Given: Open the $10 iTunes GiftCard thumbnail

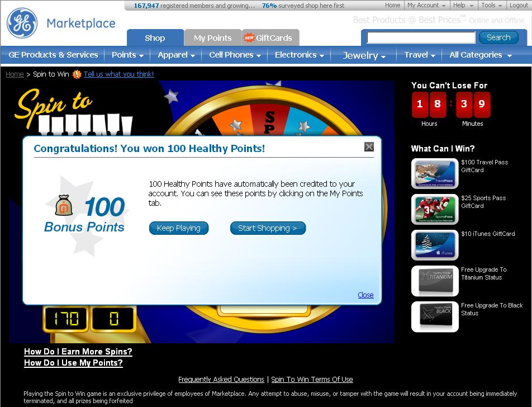Looking at the screenshot, I should [x=435, y=245].
